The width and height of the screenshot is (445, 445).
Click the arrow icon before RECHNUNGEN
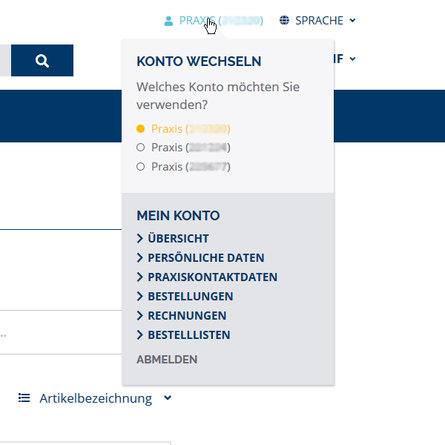(x=140, y=315)
